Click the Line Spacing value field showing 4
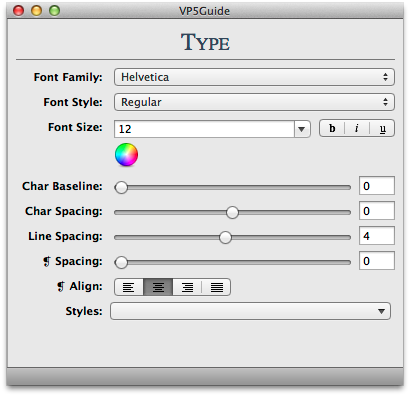 tap(377, 236)
